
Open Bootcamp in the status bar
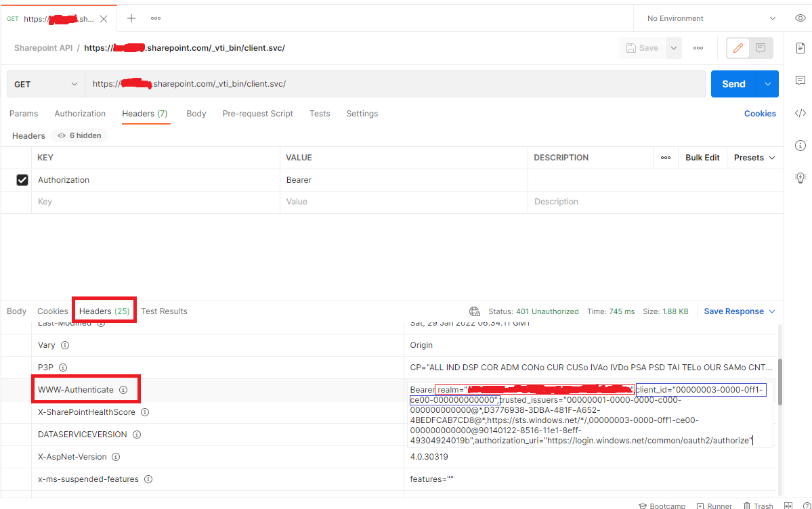662,506
